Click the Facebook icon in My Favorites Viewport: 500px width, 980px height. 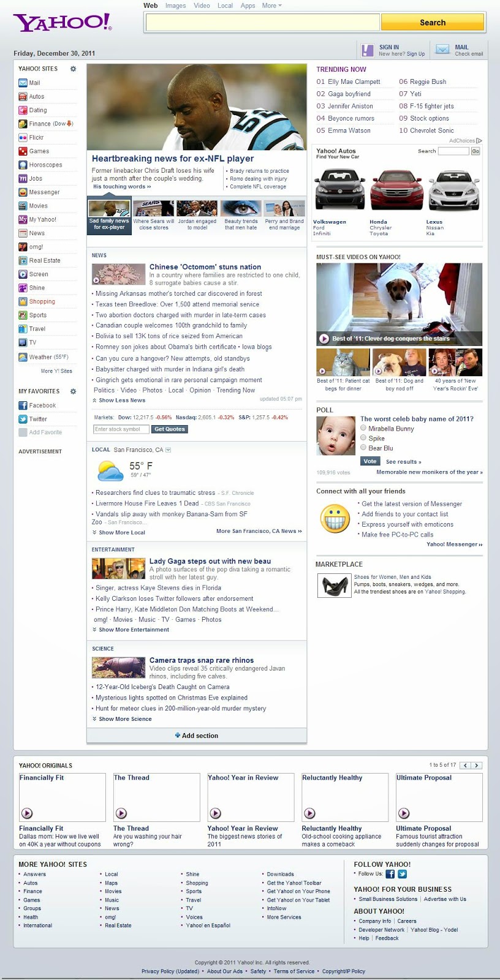coord(23,405)
